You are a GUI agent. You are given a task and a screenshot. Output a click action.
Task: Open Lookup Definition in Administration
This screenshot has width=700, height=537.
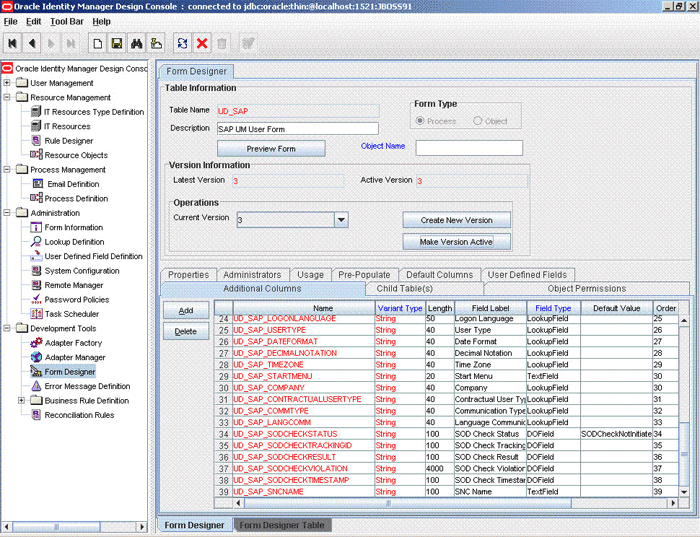coord(74,242)
